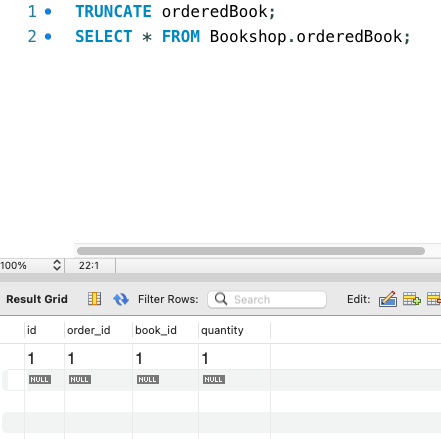Place cursor on the TRUNCATE keyword

[x=113, y=12]
